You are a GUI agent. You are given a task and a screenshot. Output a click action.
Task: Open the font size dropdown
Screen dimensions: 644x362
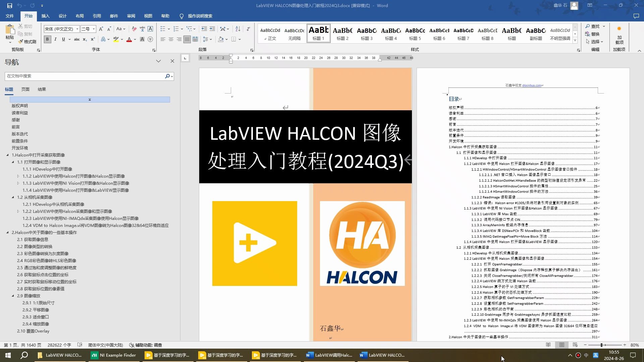click(94, 29)
